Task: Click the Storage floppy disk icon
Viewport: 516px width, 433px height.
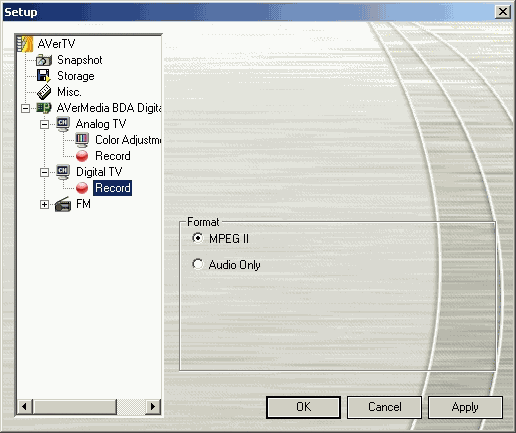Action: click(44, 76)
